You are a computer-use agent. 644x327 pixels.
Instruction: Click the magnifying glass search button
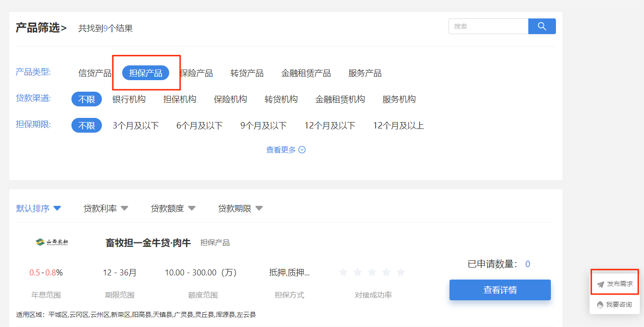click(542, 26)
